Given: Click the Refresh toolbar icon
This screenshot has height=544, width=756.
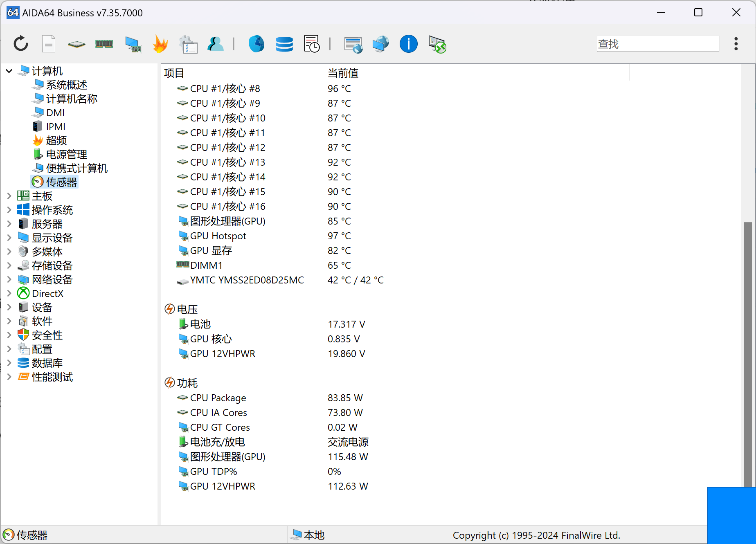Looking at the screenshot, I should tap(21, 44).
